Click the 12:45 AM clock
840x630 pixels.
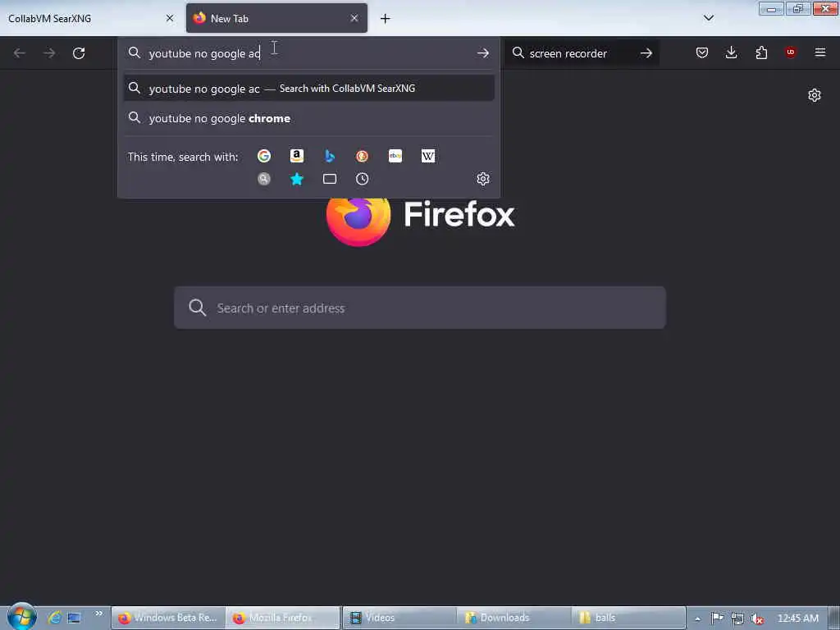797,619
